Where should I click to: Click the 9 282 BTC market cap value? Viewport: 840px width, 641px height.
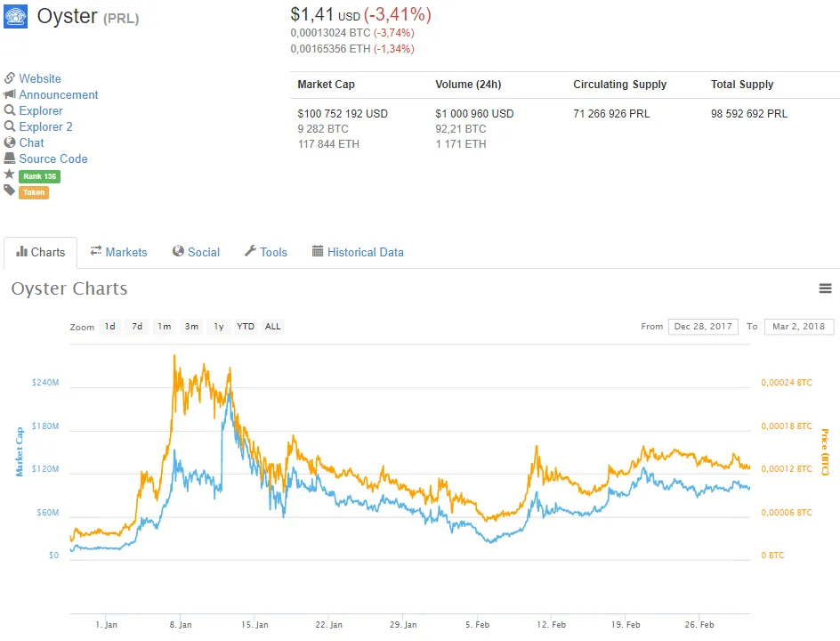323,128
